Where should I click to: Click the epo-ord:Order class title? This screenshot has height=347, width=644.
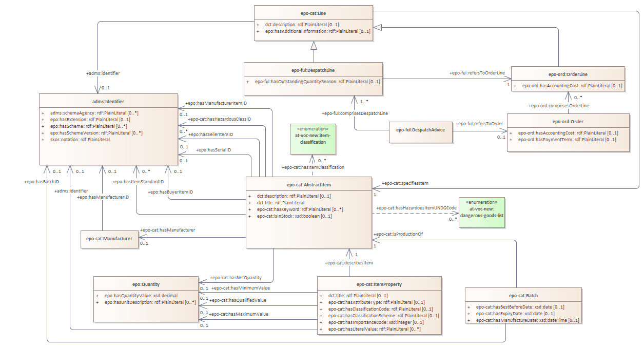pyautogui.click(x=568, y=122)
